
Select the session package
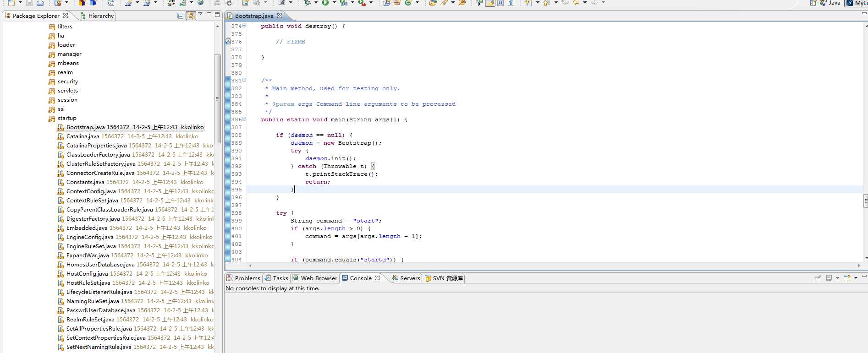(x=63, y=100)
